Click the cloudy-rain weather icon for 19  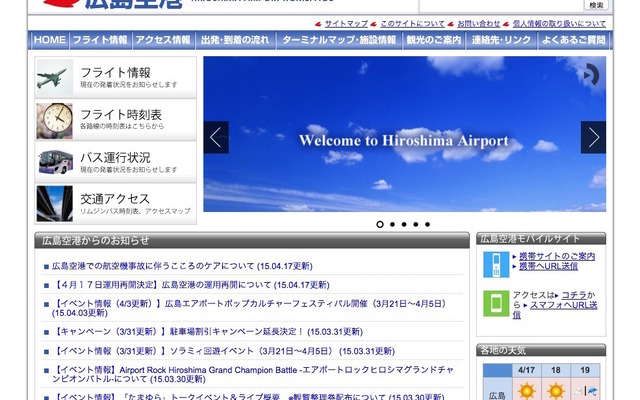(x=585, y=391)
